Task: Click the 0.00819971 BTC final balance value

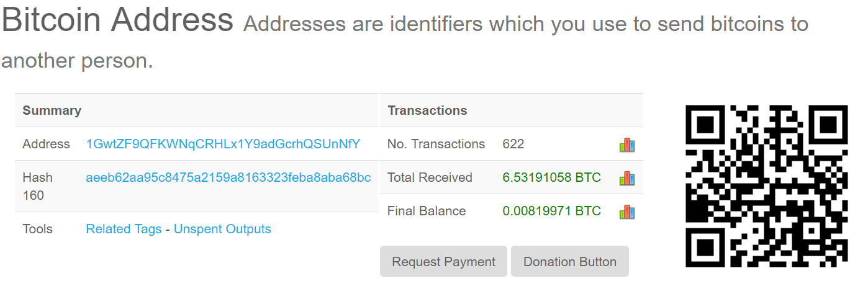Action: click(551, 211)
